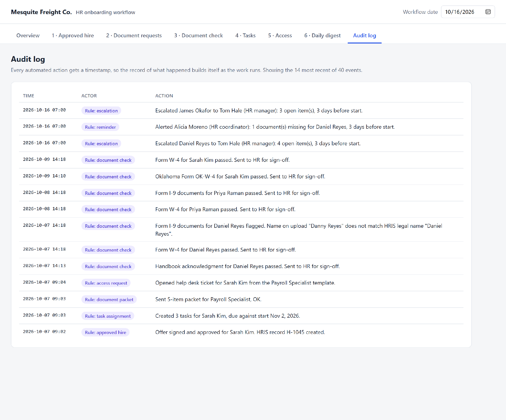Image resolution: width=506 pixels, height=420 pixels.
Task: Select 'Alerted Alicia Moreno' action text
Action: click(x=275, y=127)
